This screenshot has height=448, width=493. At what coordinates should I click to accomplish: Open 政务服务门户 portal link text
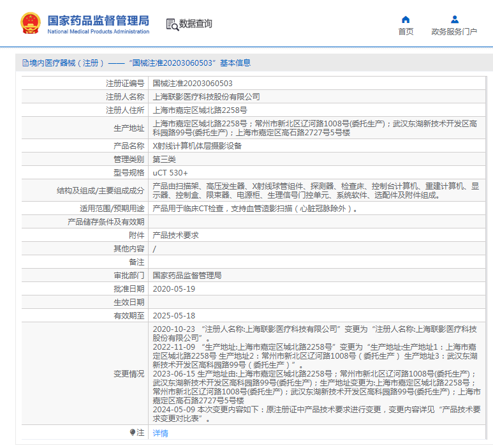coord(454,32)
